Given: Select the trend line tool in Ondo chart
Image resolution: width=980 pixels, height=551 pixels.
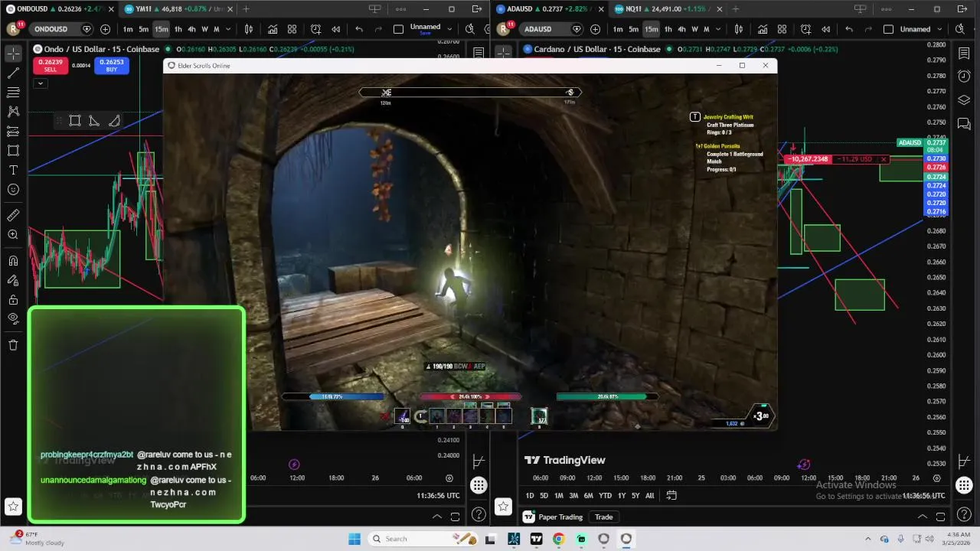Looking at the screenshot, I should 13,73.
